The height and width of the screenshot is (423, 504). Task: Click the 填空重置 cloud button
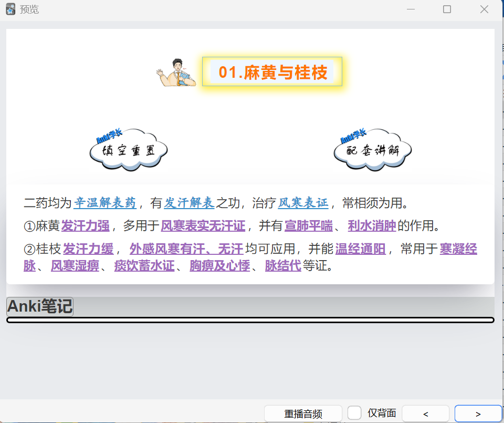(x=129, y=150)
